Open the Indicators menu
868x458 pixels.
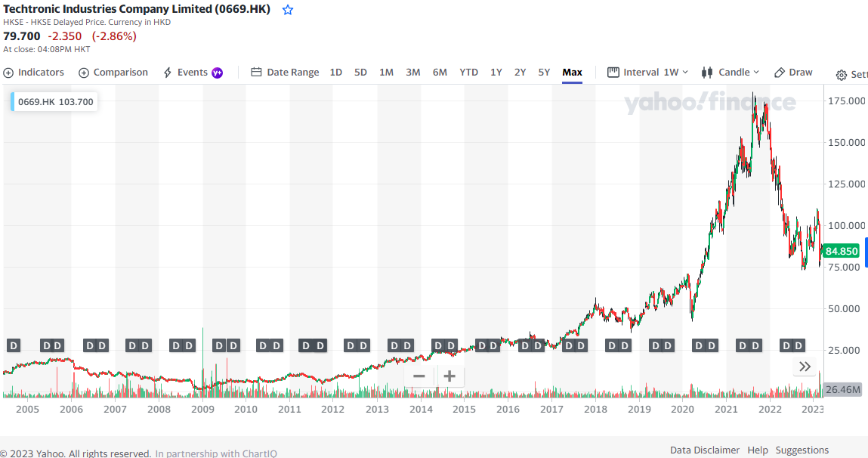pyautogui.click(x=34, y=73)
